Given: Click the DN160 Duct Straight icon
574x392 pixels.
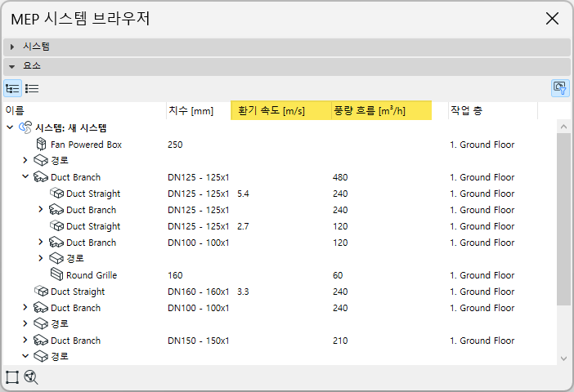Looking at the screenshot, I should tap(42, 292).
